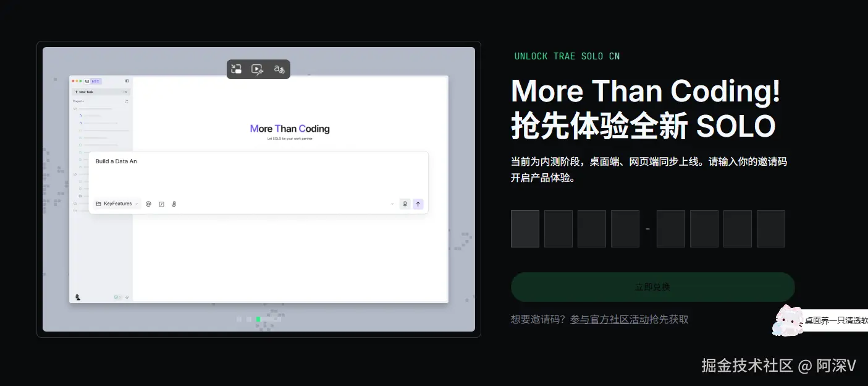This screenshot has height=386, width=868.
Task: Click the Hello Kitty sticker
Action: click(x=788, y=320)
